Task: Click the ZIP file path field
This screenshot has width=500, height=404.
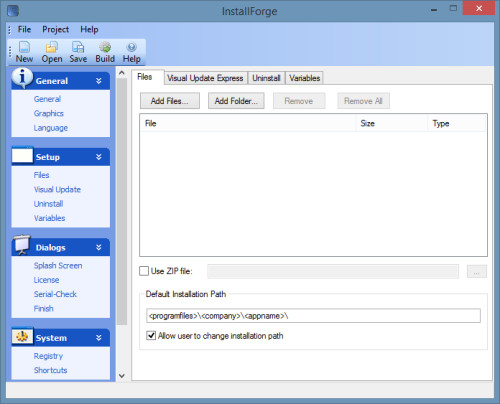Action: (333, 271)
